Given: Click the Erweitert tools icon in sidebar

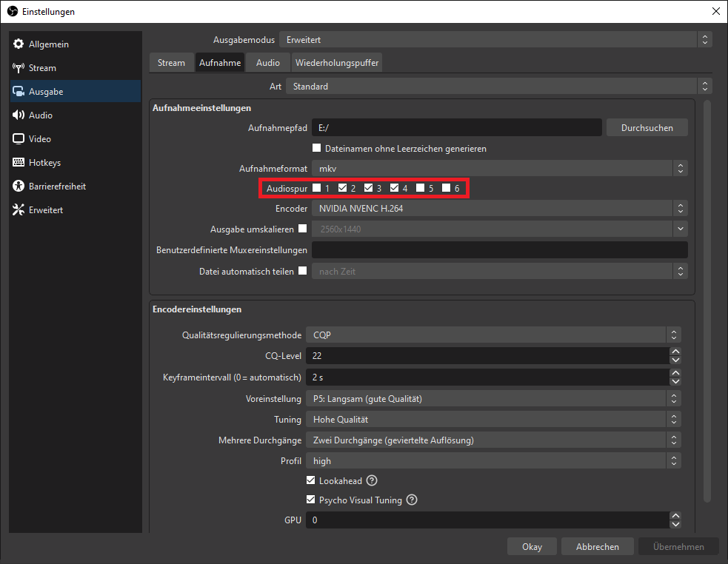Looking at the screenshot, I should 19,210.
